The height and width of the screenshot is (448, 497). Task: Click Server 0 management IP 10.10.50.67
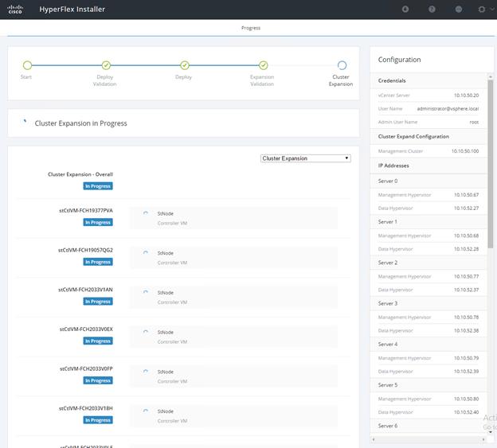coord(466,195)
